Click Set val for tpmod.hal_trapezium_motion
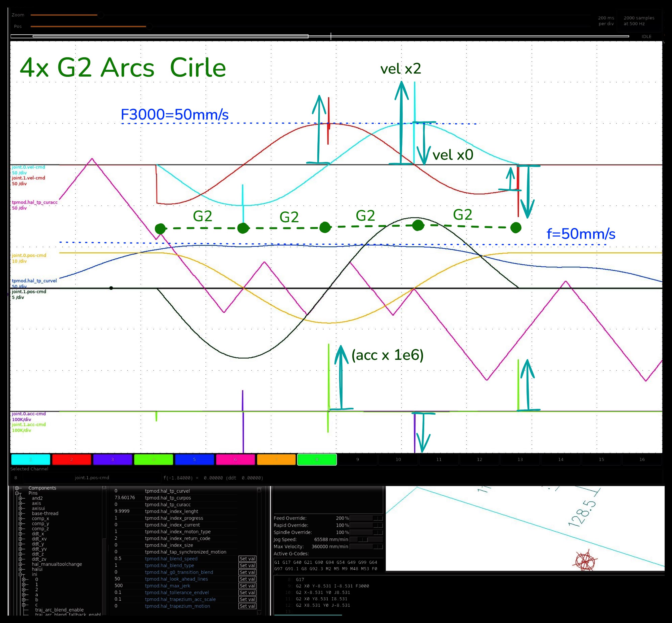The height and width of the screenshot is (623, 672). tap(247, 606)
